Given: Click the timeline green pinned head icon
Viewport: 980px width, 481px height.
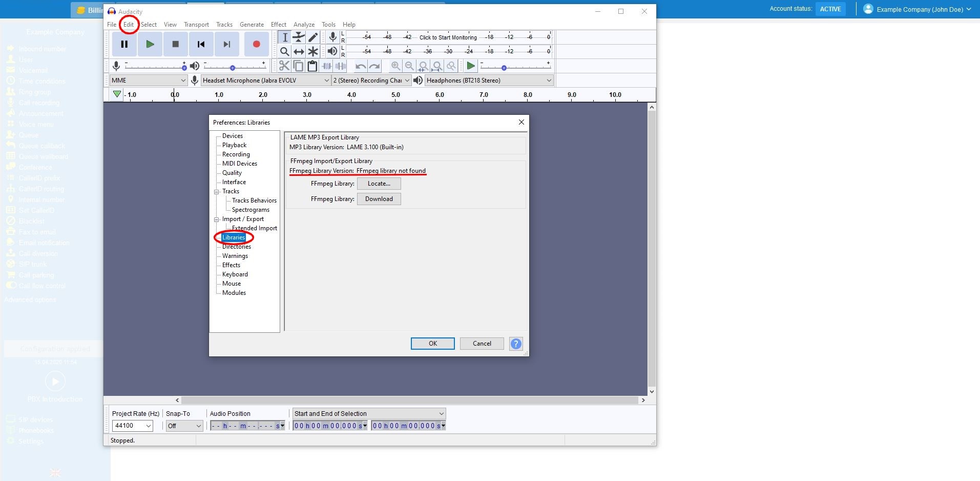Looking at the screenshot, I should (117, 94).
